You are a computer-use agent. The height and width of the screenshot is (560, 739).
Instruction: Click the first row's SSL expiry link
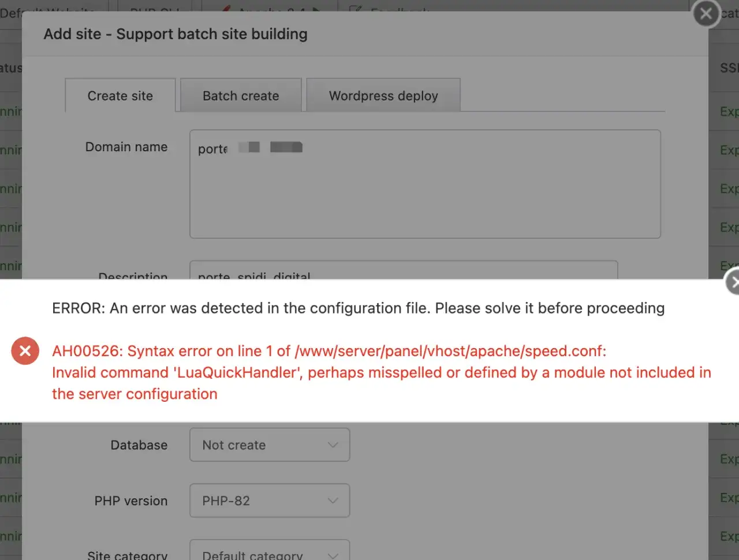(x=729, y=111)
